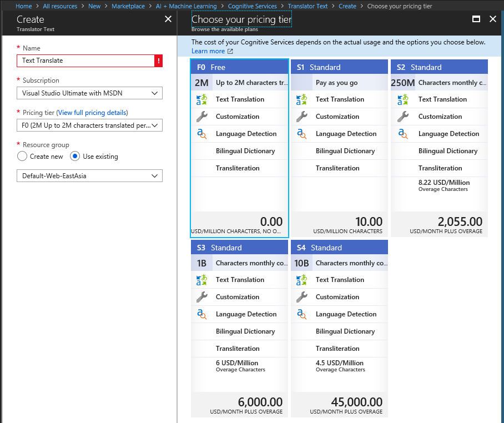This screenshot has height=423, width=504.
Task: Click the 10B quota label in S4 card
Action: click(301, 263)
